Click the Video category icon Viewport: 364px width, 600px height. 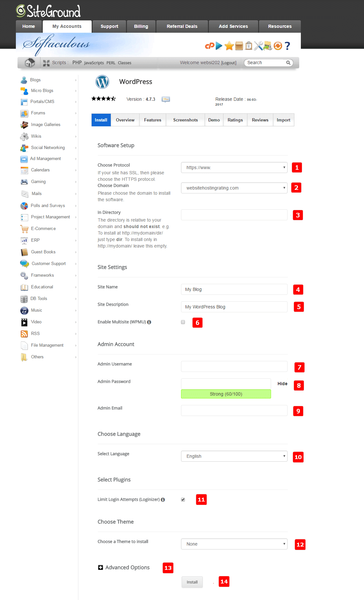[24, 322]
